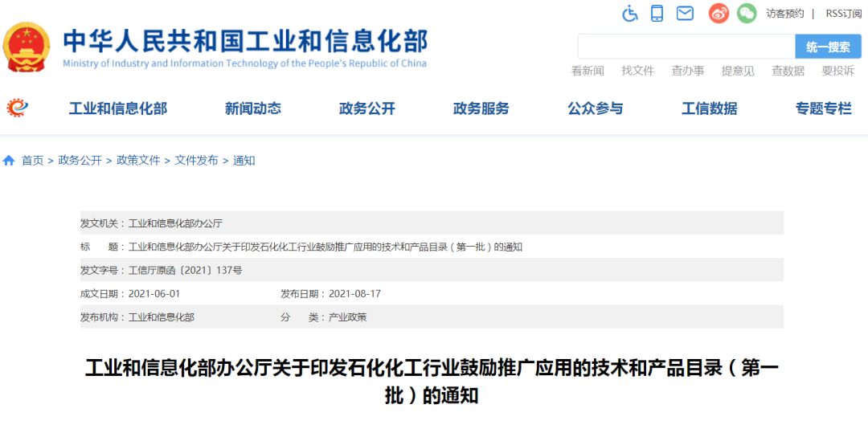Click the 统一搜索 search button
The height and width of the screenshot is (433, 868).
point(828,47)
